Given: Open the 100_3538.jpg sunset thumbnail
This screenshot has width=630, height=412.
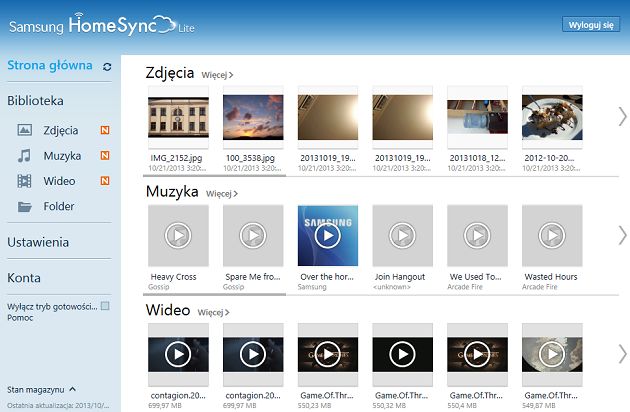Looking at the screenshot, I should [x=253, y=117].
